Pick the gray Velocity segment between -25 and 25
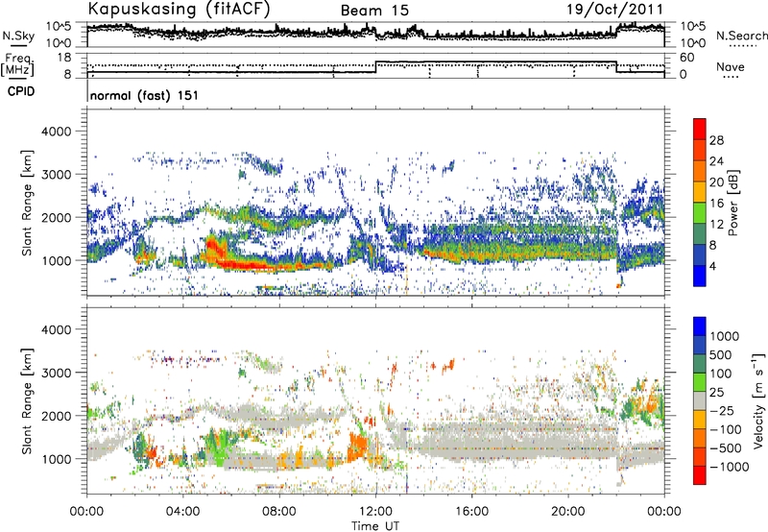768x532 pixels. pos(700,401)
